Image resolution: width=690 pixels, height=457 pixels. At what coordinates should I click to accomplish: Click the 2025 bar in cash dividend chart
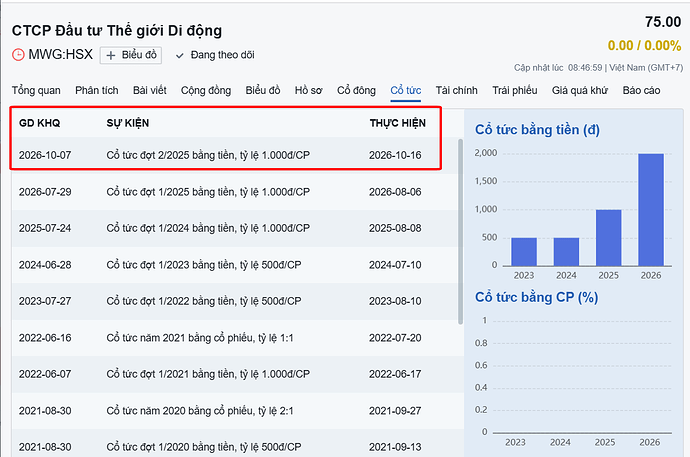pos(609,238)
